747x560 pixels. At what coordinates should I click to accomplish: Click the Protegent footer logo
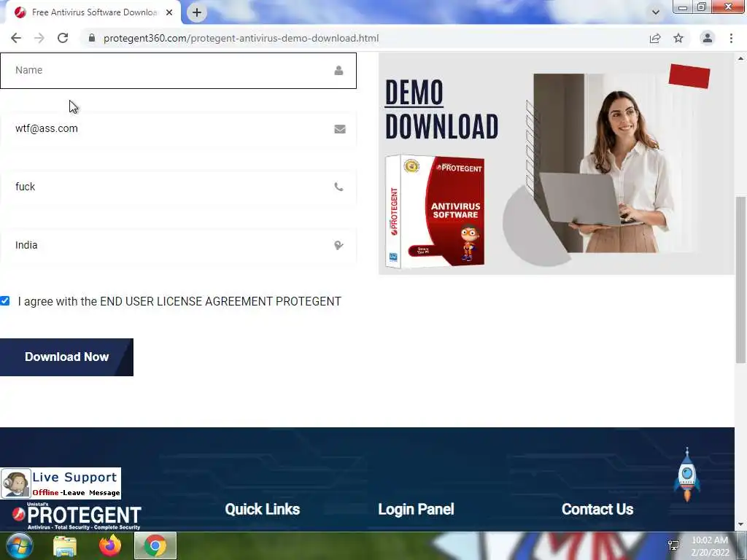76,516
